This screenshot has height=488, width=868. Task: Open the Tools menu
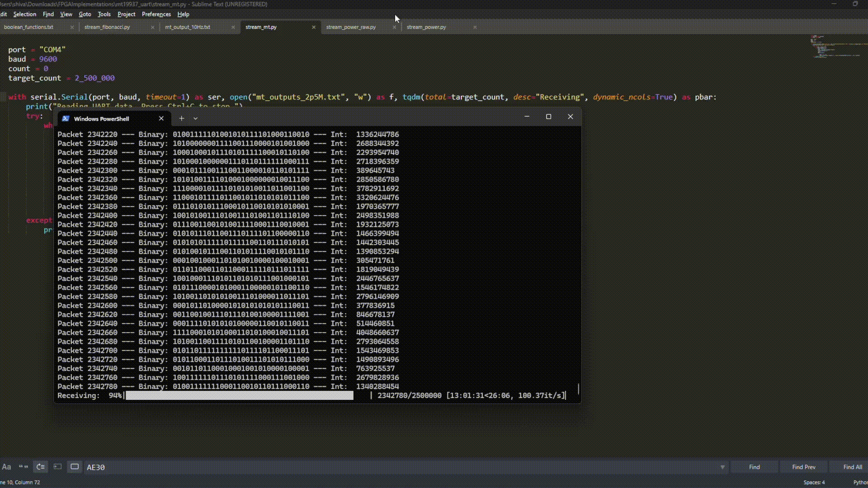[x=104, y=14]
